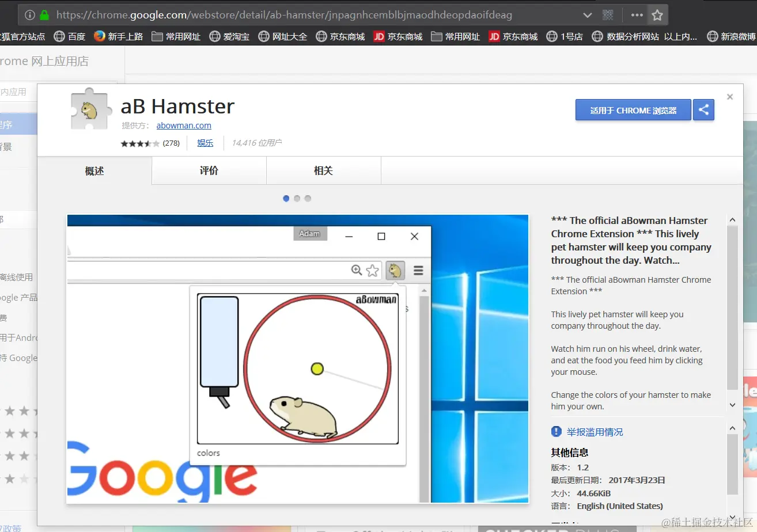Click the 14,416 位用户 user count text

coord(256,143)
